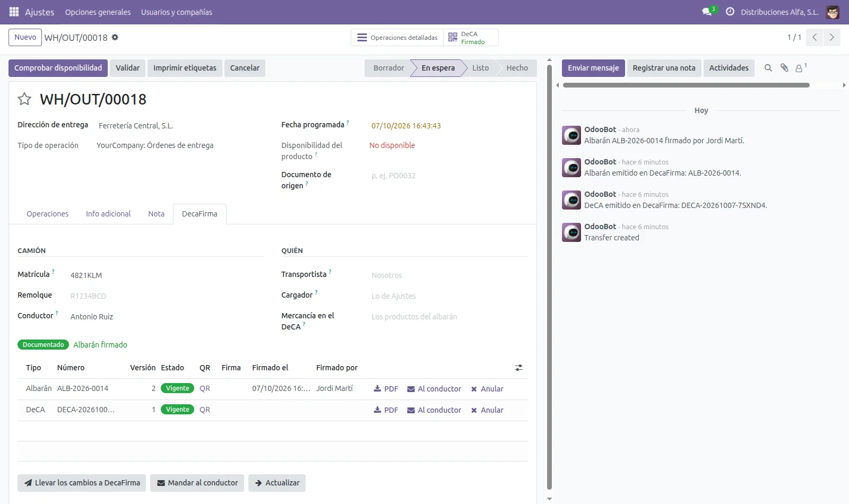This screenshot has width=849, height=504.
Task: Click the gear icon beside WH/OUT/00018
Action: pos(115,38)
